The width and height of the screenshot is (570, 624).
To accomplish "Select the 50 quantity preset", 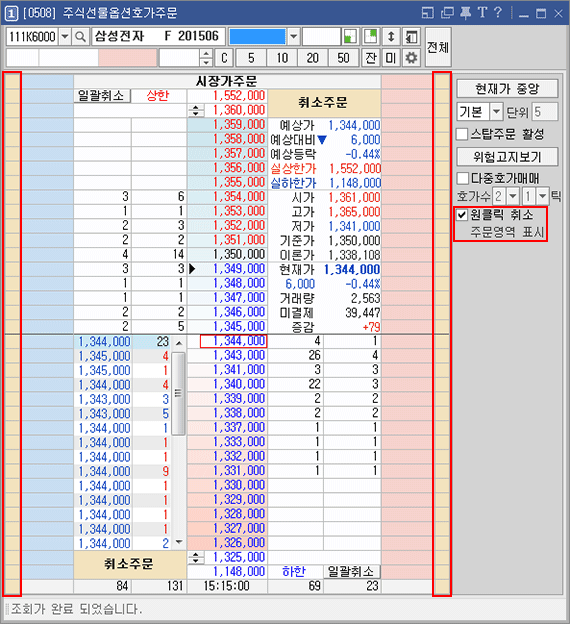I will click(x=344, y=58).
